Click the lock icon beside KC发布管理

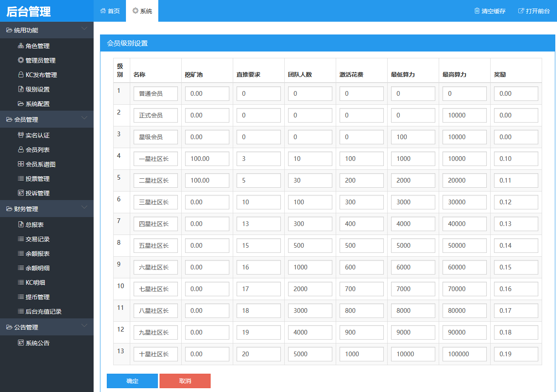click(20, 75)
